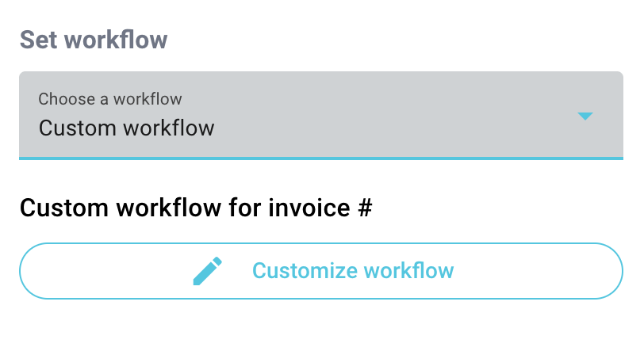Click the blue underline of the workflow select

click(x=321, y=158)
